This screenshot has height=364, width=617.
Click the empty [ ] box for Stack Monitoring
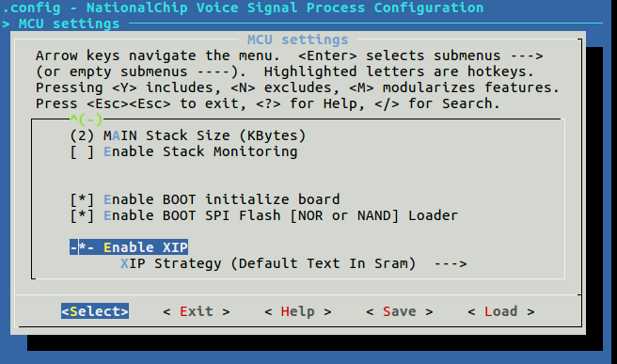[x=82, y=151]
